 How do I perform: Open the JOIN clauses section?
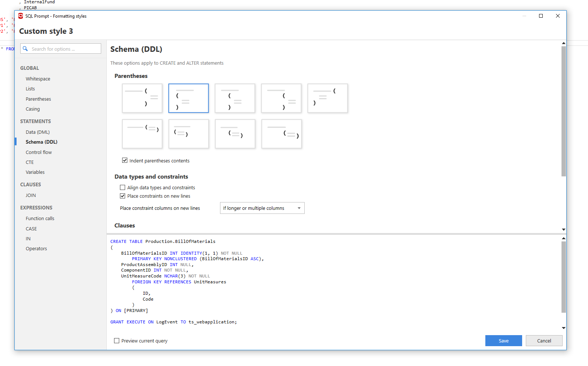click(x=31, y=195)
